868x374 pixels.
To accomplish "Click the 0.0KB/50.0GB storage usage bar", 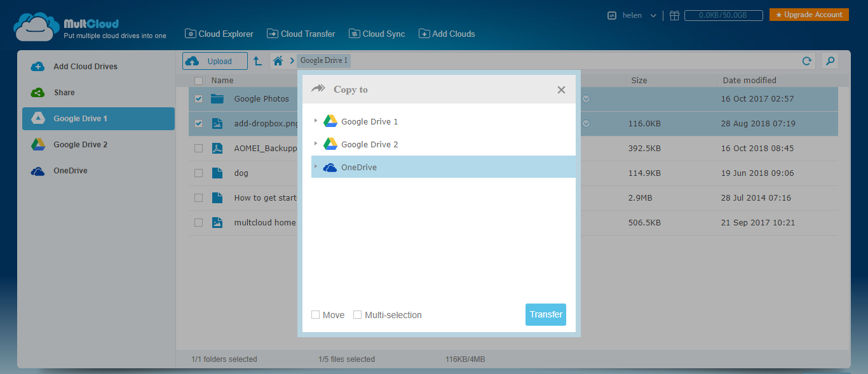I will [723, 15].
